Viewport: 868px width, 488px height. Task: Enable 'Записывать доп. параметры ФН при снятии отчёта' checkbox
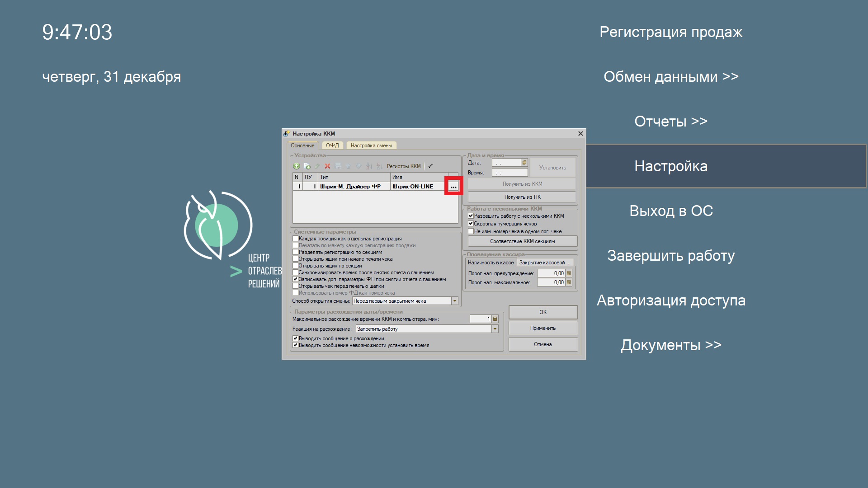coord(296,279)
